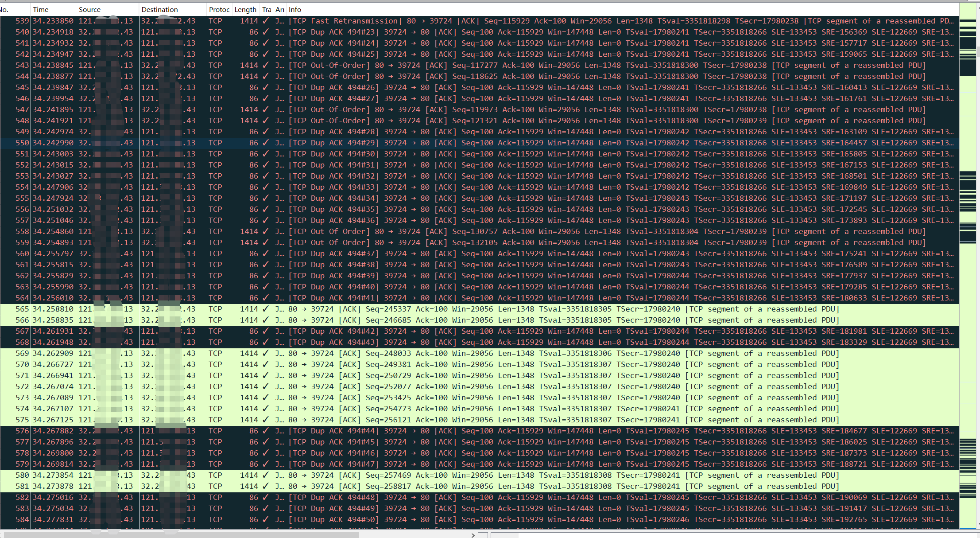Click the Info column header
This screenshot has height=538, width=980.
click(295, 9)
